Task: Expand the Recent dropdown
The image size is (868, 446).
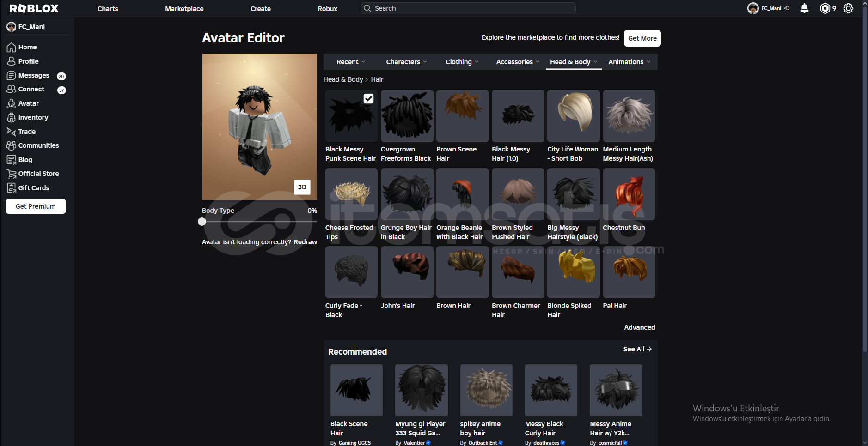Action: [351, 62]
